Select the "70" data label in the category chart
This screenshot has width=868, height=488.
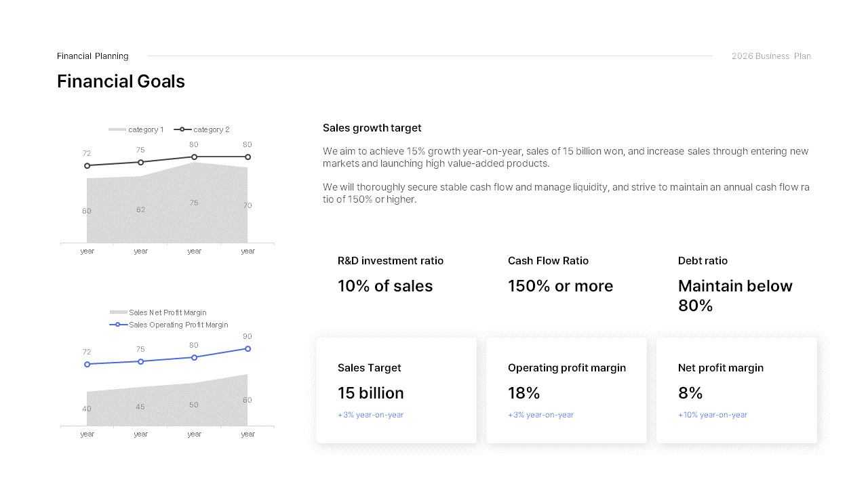point(248,205)
